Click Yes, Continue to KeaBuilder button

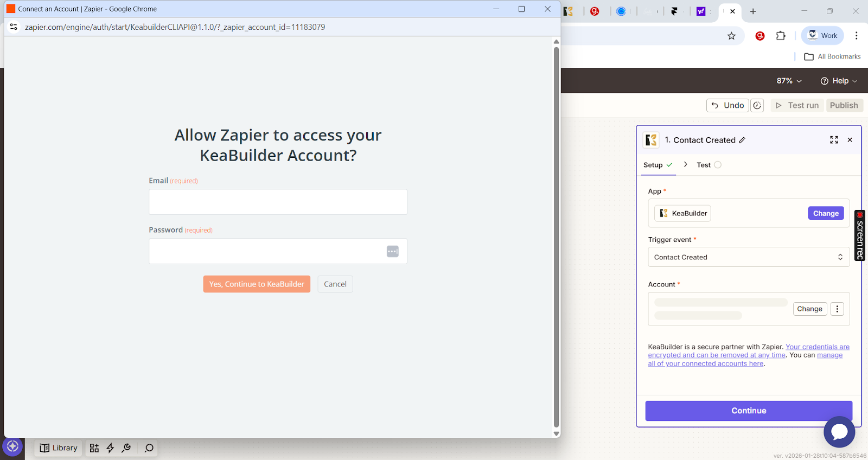pyautogui.click(x=257, y=284)
